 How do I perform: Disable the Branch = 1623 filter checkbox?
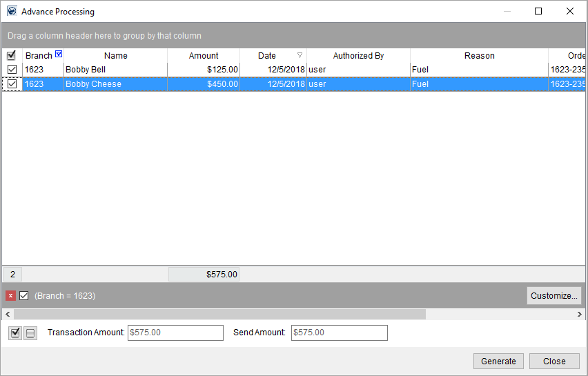[24, 296]
